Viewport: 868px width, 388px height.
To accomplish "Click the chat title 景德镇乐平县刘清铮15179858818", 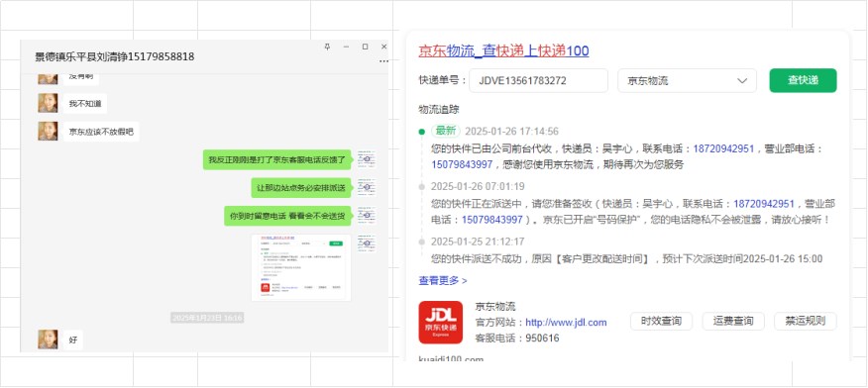I will click(115, 56).
